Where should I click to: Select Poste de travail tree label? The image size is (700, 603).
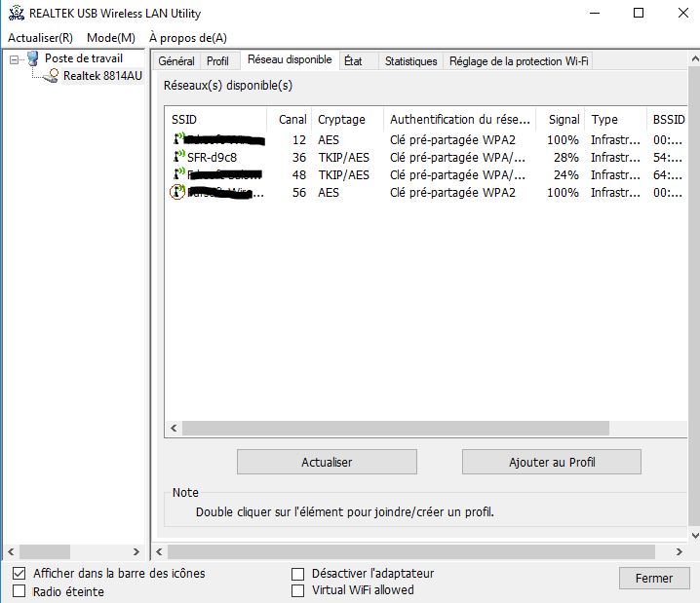84,58
